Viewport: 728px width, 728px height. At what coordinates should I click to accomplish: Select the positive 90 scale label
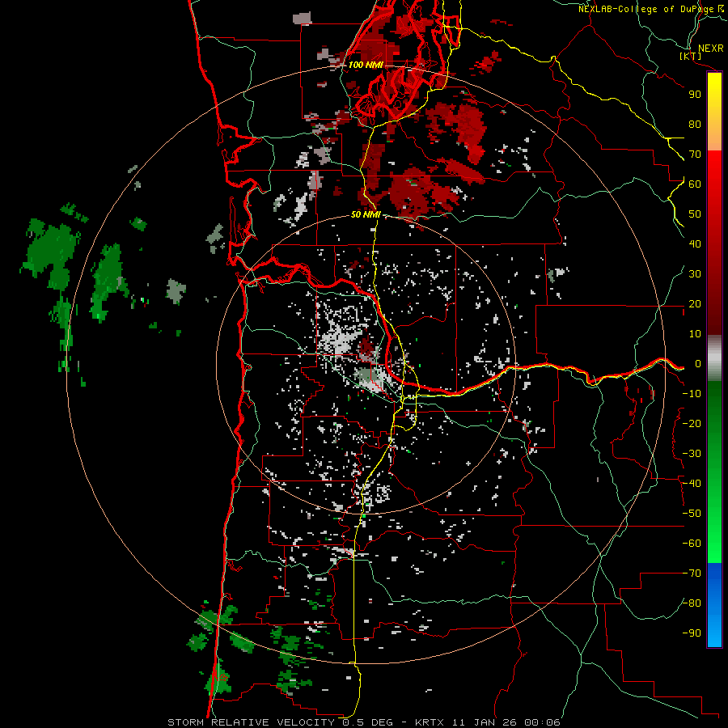(x=695, y=95)
